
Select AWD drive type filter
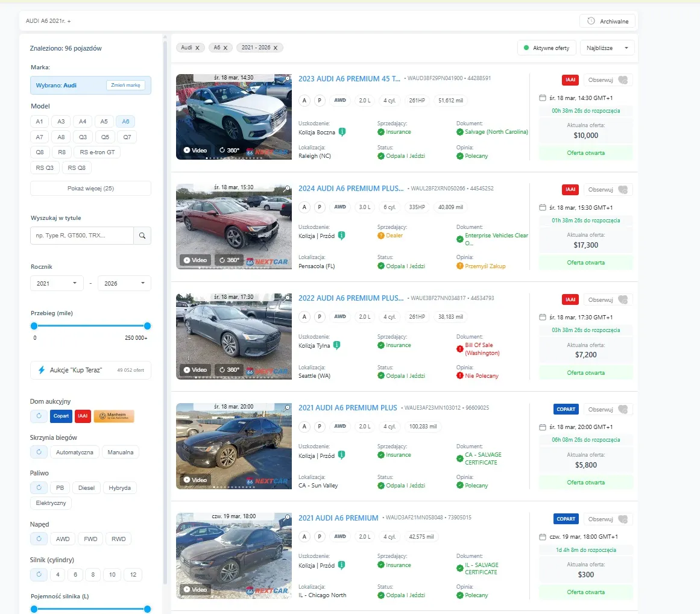62,539
